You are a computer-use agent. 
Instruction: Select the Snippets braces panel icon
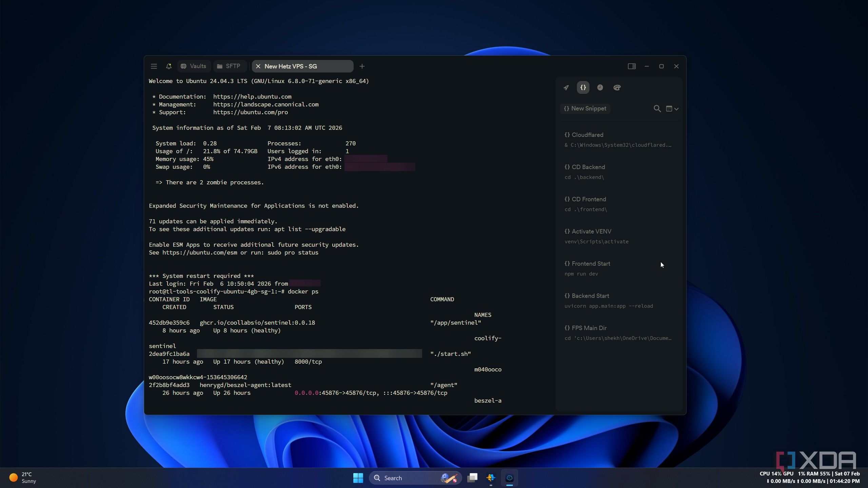583,87
